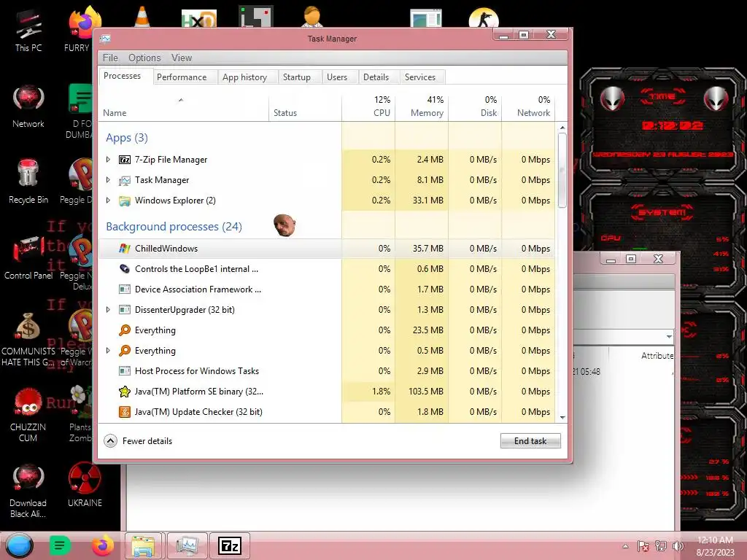
Task: Click the Background processes (24) heading
Action: 174,227
